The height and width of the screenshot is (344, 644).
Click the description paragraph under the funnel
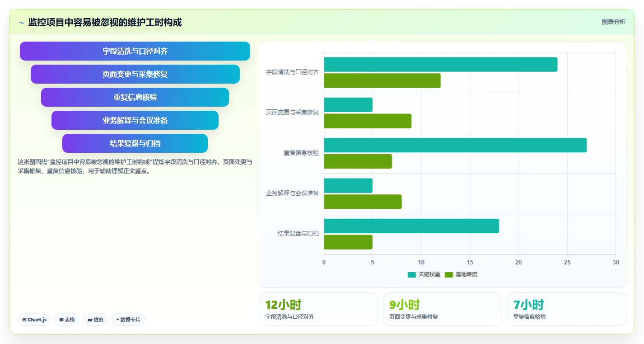pyautogui.click(x=135, y=166)
